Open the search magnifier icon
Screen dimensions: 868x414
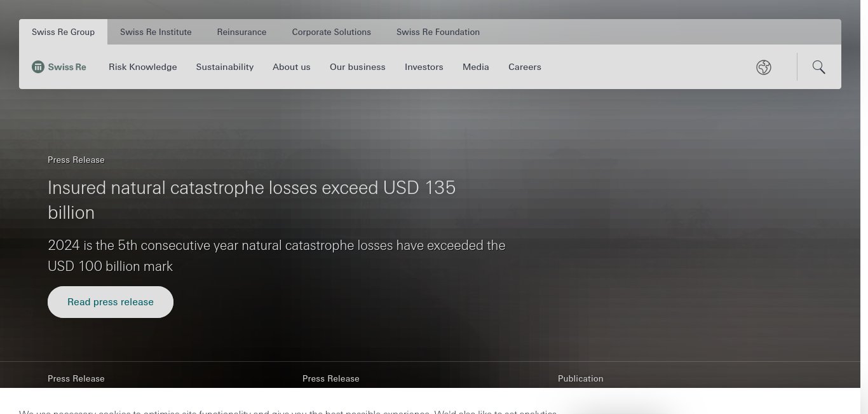point(819,67)
